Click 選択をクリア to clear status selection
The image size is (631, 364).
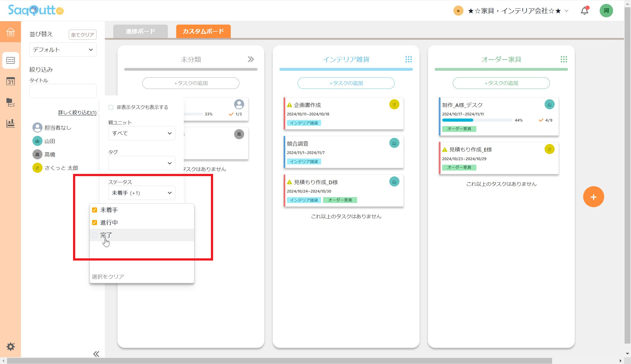(108, 276)
